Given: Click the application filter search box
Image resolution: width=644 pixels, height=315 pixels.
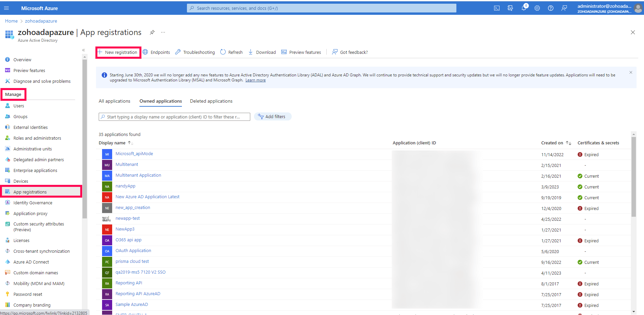Looking at the screenshot, I should click(x=174, y=117).
